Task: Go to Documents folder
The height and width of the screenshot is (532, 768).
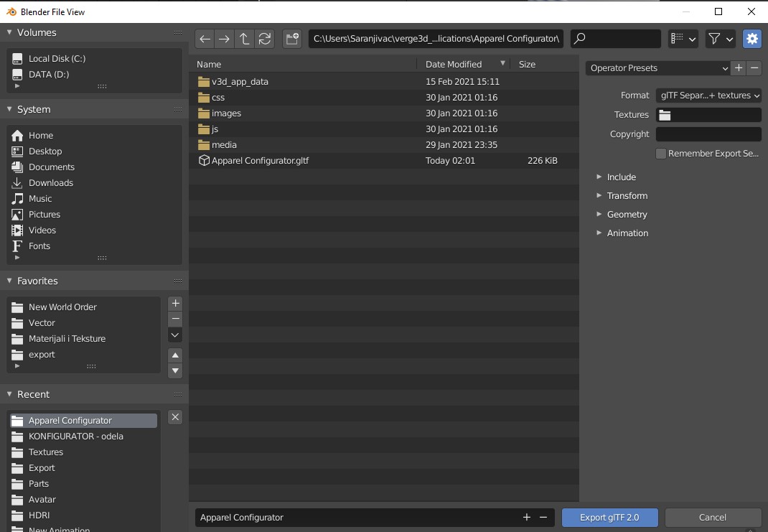Action: pos(94,167)
